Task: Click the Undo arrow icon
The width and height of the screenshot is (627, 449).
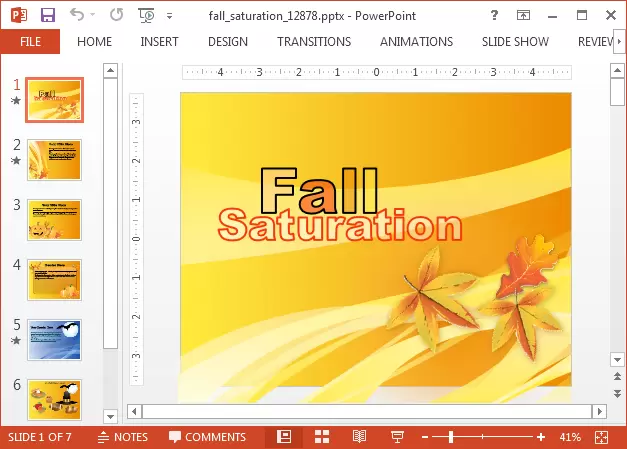Action: [77, 16]
